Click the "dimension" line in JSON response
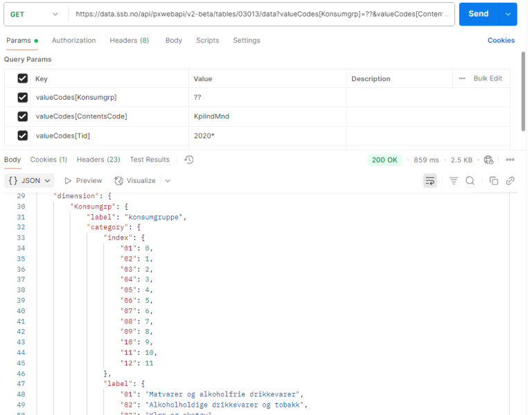 click(x=82, y=196)
